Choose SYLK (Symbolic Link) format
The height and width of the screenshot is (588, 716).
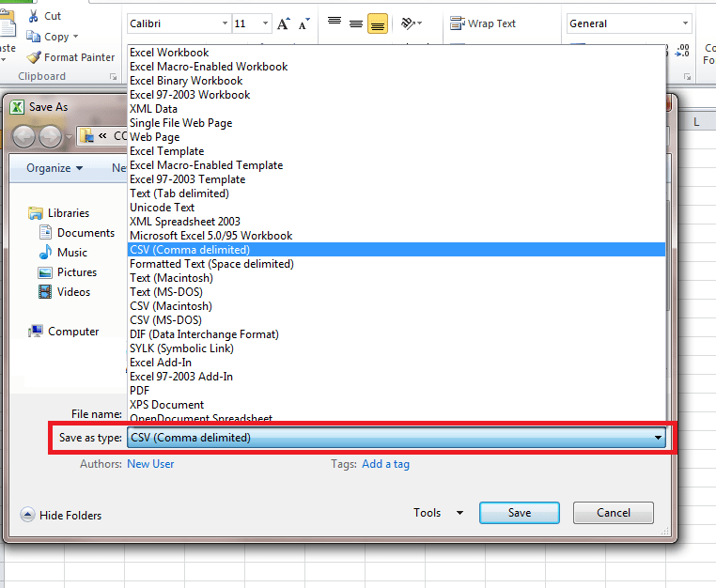click(396, 348)
